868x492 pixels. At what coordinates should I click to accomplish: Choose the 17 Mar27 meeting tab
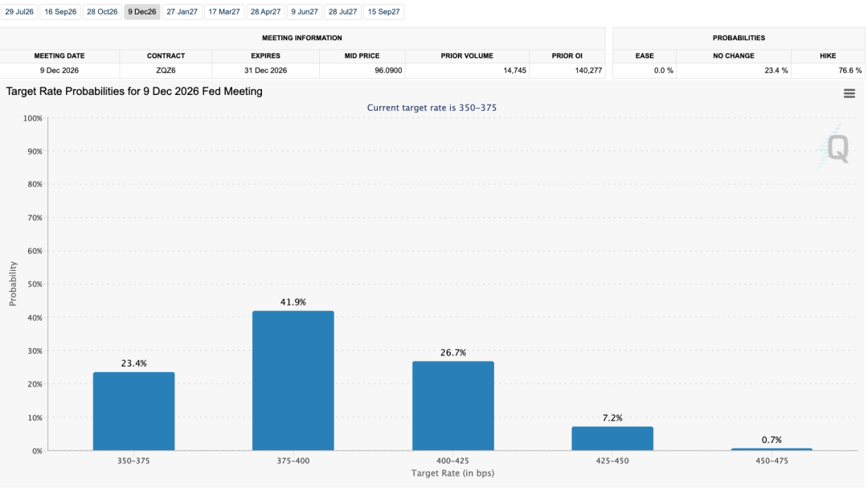click(x=224, y=11)
